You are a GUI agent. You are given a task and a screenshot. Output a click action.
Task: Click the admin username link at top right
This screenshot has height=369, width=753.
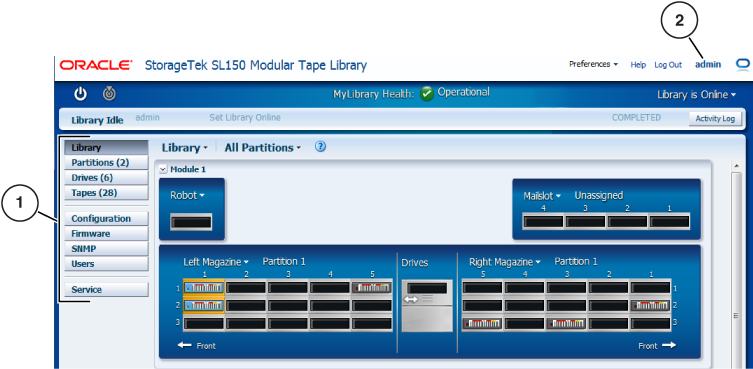(x=708, y=64)
